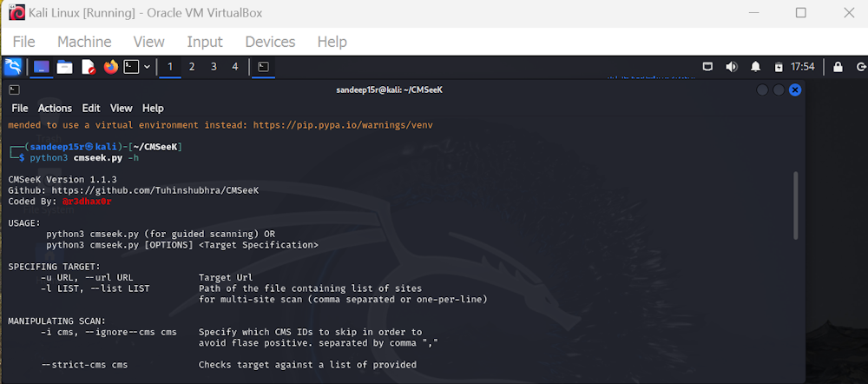This screenshot has height=384, width=868.
Task: Click terminal icon in terminal title bar
Action: coord(15,89)
